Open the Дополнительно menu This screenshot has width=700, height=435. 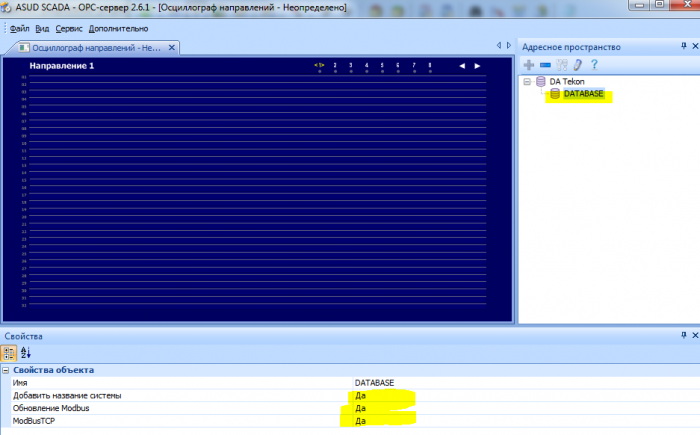tap(118, 29)
